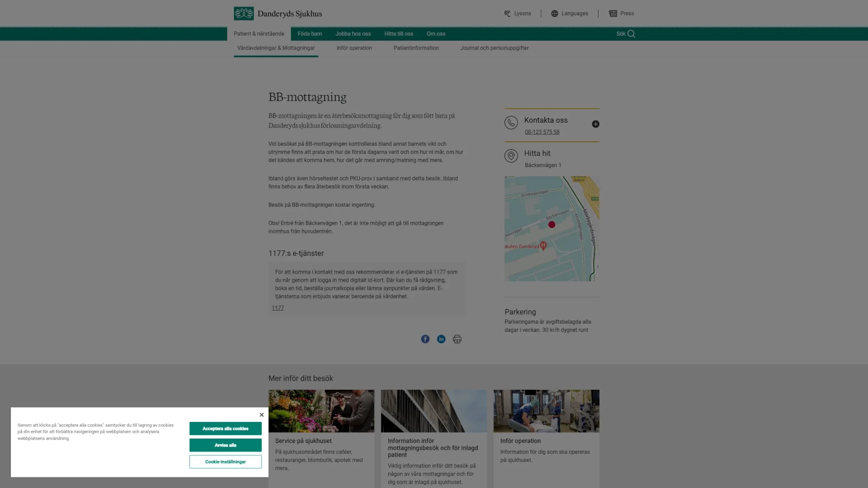Screen dimensions: 868x488
Task: Click the Inför operation card title
Action: pos(520,441)
